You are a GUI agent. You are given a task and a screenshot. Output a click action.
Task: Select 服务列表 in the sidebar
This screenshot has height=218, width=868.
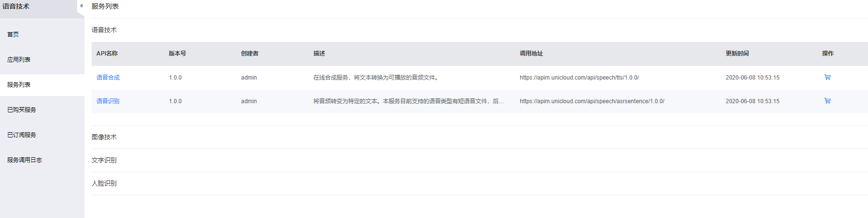42,85
